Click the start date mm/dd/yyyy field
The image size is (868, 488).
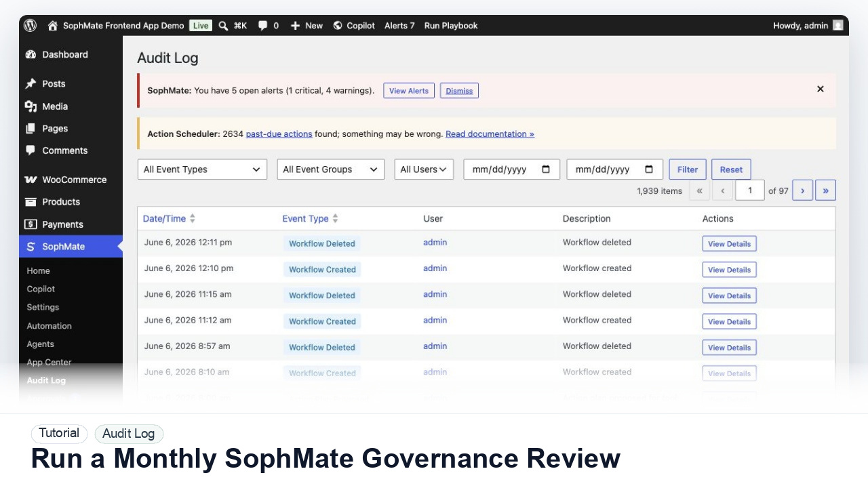click(x=512, y=169)
